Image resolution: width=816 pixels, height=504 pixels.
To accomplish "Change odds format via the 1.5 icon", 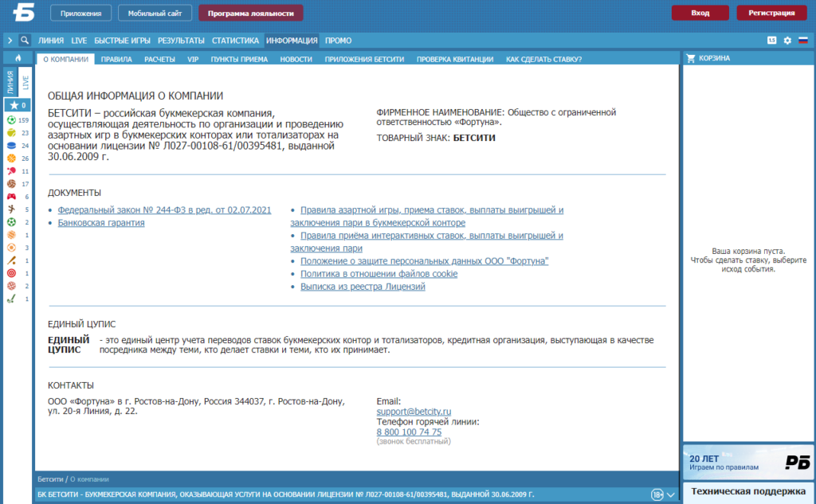I will point(771,40).
